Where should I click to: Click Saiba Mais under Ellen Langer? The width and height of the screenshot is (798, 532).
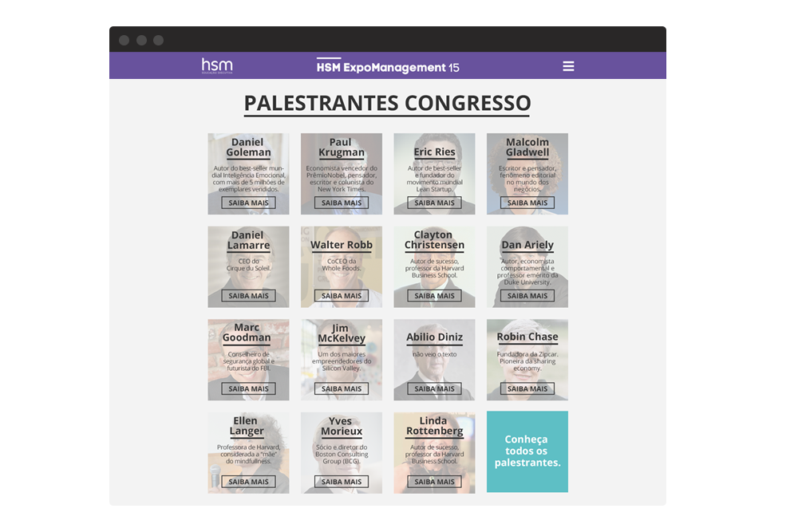pyautogui.click(x=248, y=482)
